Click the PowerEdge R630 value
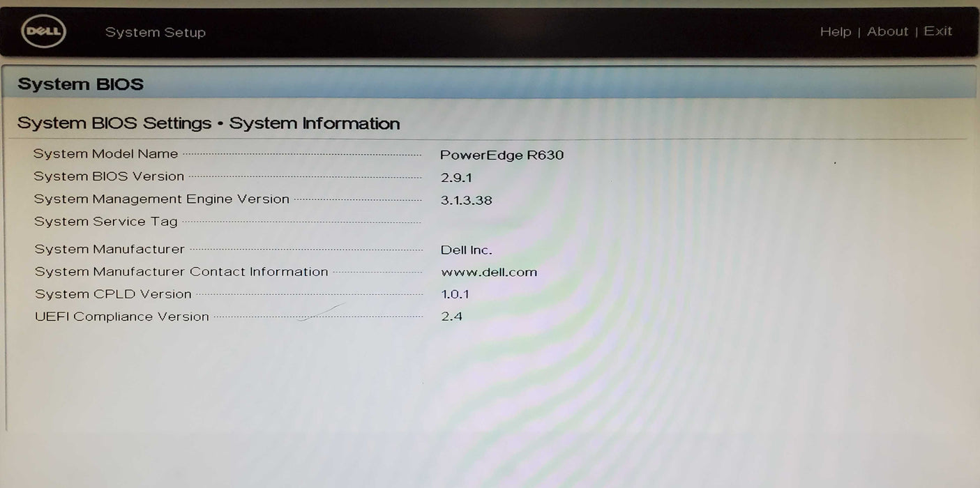980x488 pixels. click(502, 155)
